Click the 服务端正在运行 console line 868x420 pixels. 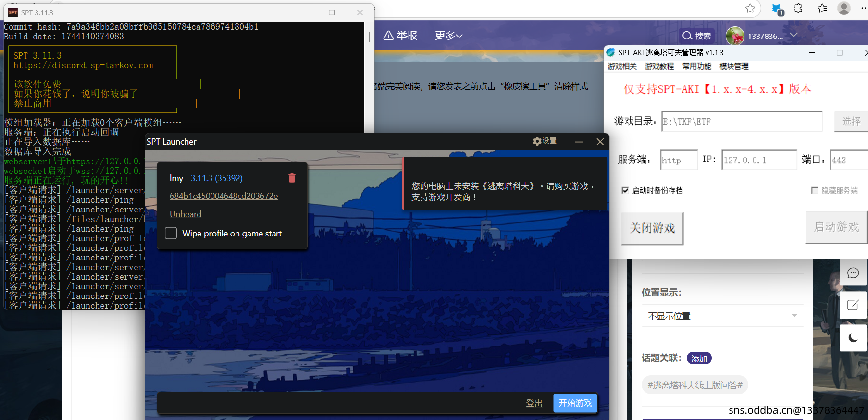pyautogui.click(x=66, y=180)
